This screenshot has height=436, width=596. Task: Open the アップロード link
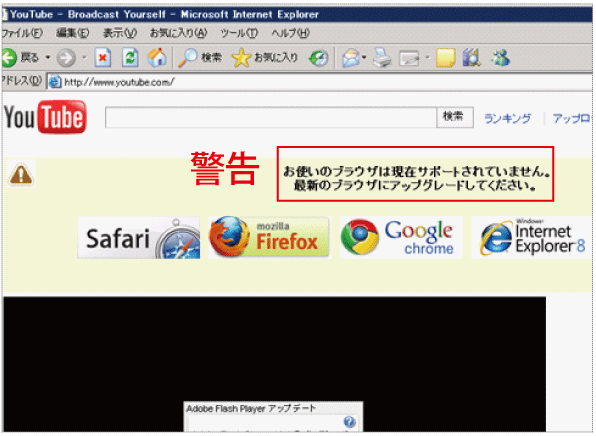coord(571,119)
